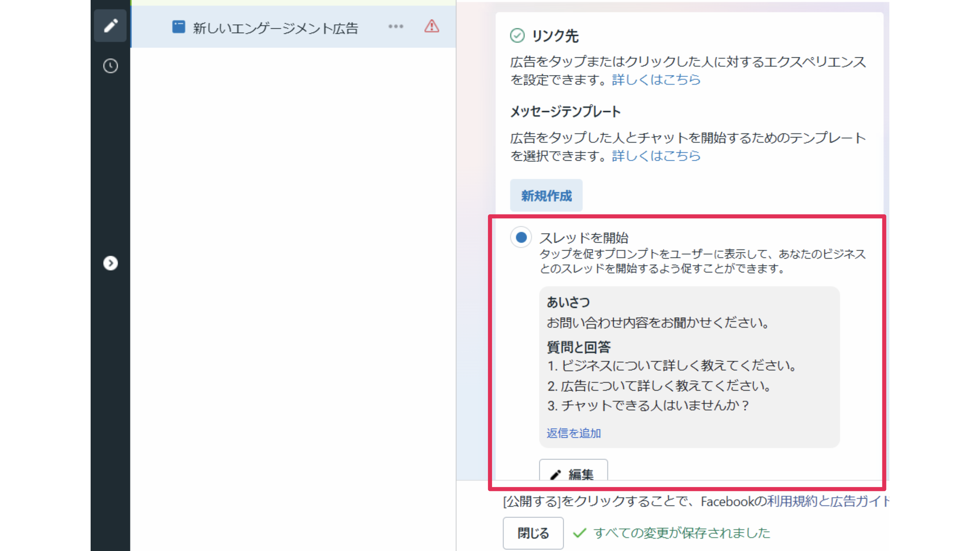980x551 pixels.
Task: Open the three-dots menu for 新しいエンゲージメント広告
Action: [396, 27]
